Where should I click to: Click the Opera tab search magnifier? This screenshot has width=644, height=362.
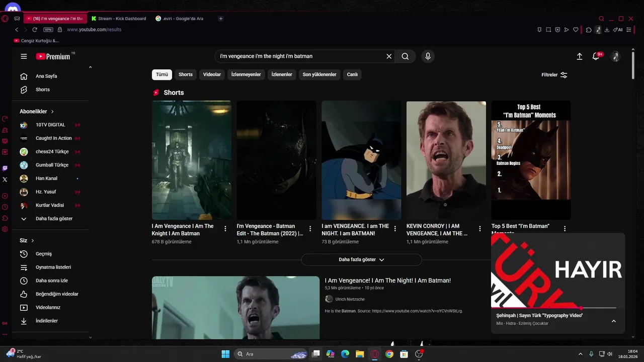tap(601, 19)
